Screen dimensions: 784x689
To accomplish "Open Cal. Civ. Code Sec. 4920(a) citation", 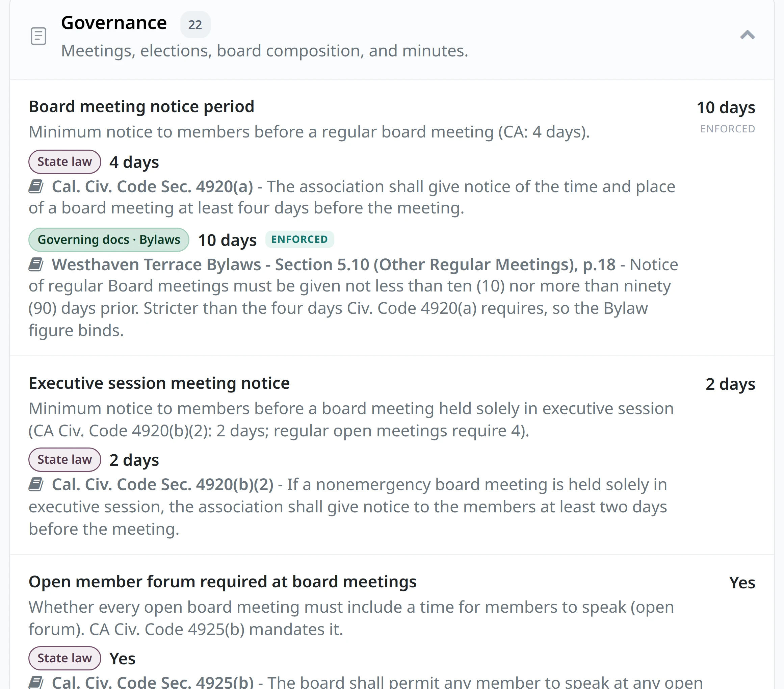I will tap(153, 187).
